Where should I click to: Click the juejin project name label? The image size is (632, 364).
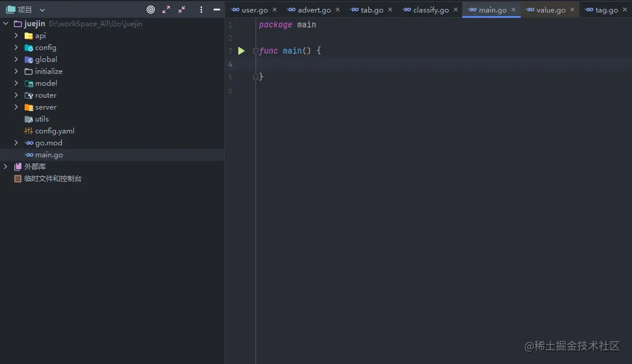(x=35, y=24)
